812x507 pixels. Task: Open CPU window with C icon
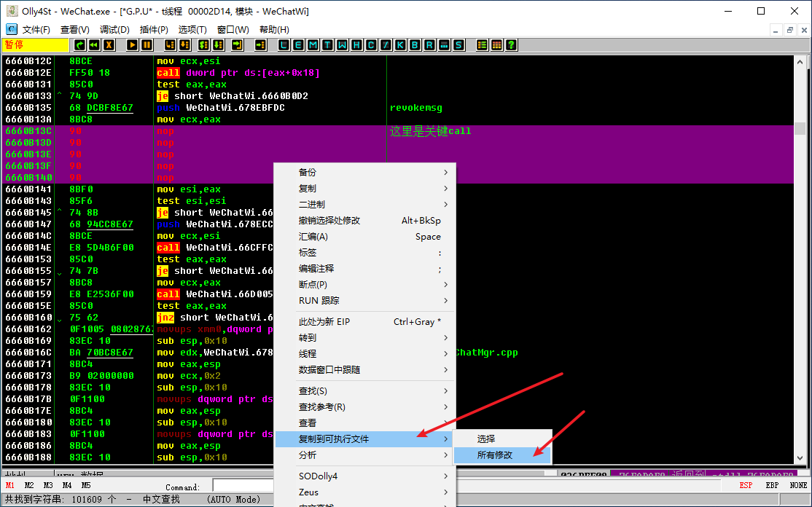pos(371,45)
